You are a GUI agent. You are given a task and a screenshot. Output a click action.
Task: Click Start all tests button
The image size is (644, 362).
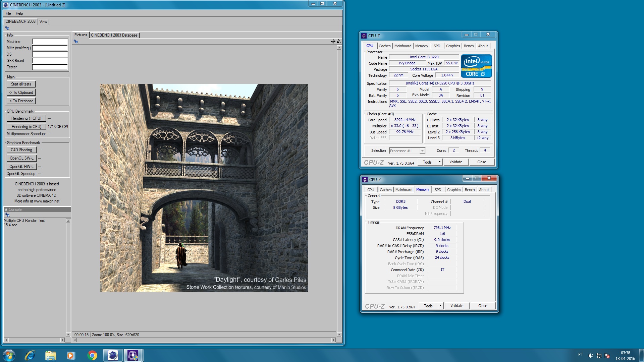coord(21,84)
